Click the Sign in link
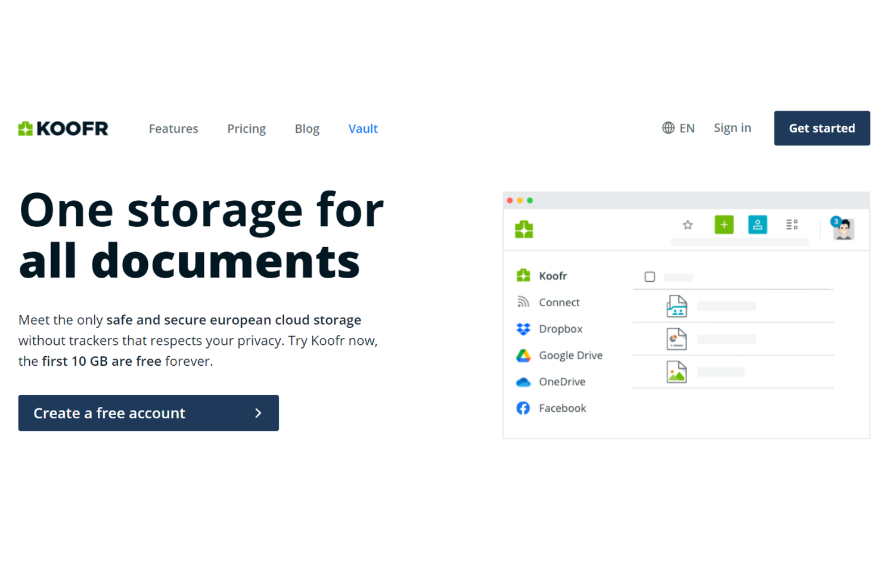The image size is (882, 588). pyautogui.click(x=732, y=127)
